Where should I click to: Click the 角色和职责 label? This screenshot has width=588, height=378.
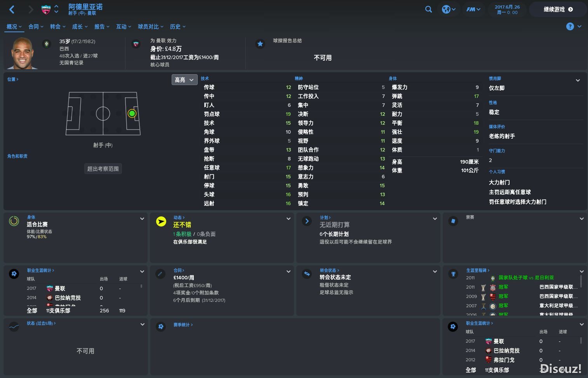tap(17, 156)
